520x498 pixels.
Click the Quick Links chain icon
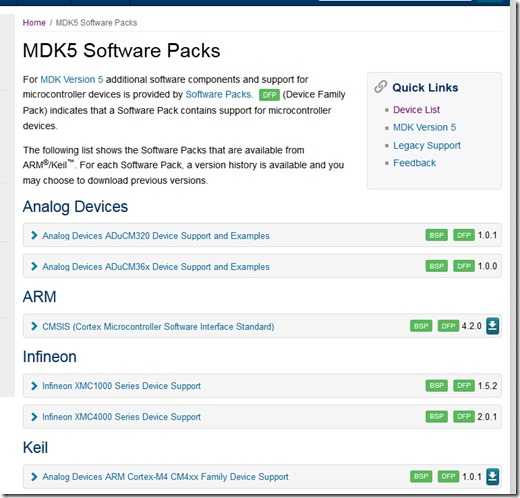tap(380, 87)
